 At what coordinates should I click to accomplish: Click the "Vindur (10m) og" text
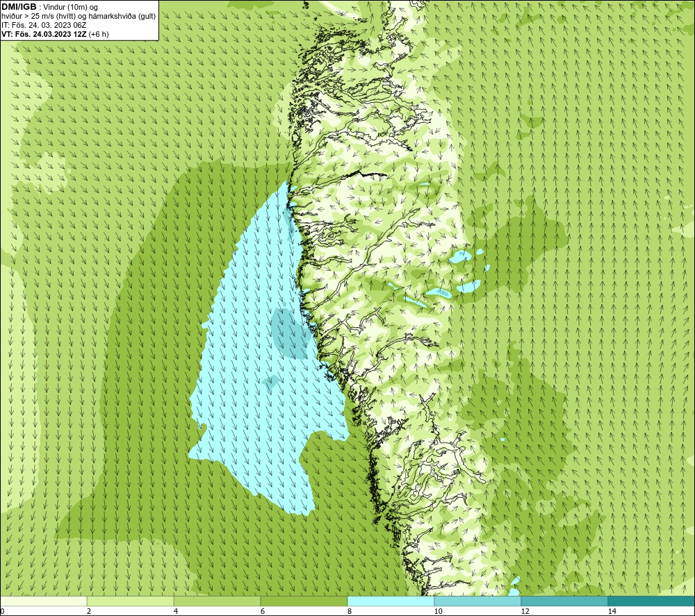(71, 8)
